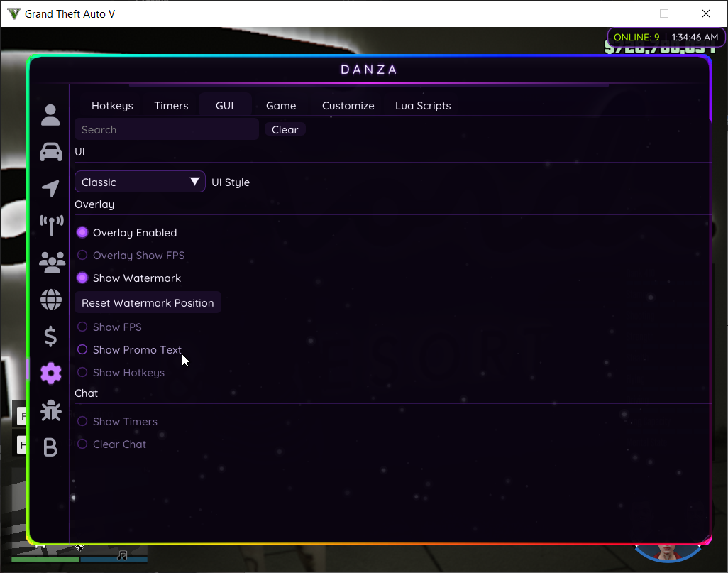Screen dimensions: 728x573
Task: Click the Chat section header
Action: click(87, 393)
